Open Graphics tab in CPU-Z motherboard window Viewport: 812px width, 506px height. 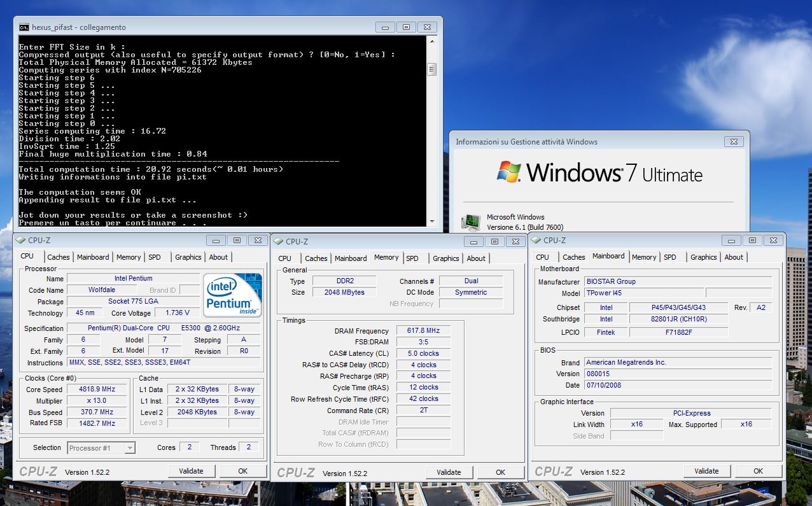(704, 257)
